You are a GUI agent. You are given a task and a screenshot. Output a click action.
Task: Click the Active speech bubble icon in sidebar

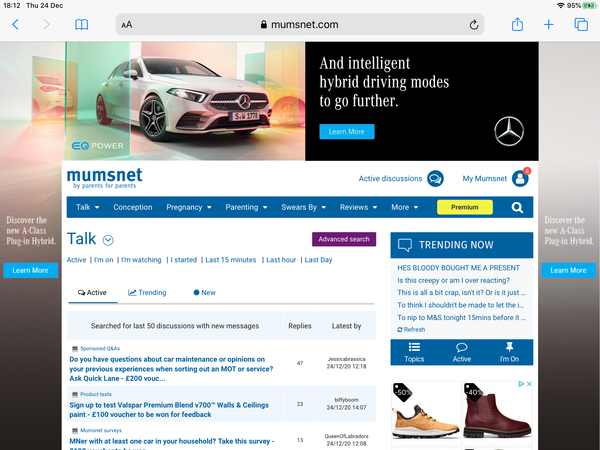click(462, 347)
